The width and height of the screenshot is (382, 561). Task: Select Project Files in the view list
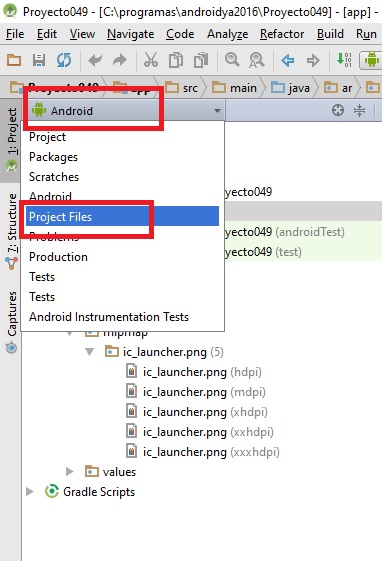click(122, 217)
